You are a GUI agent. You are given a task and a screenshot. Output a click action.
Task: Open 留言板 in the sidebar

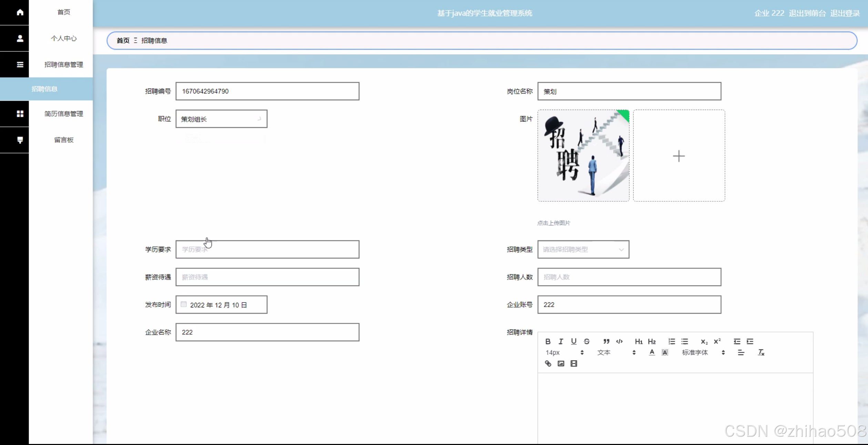64,140
